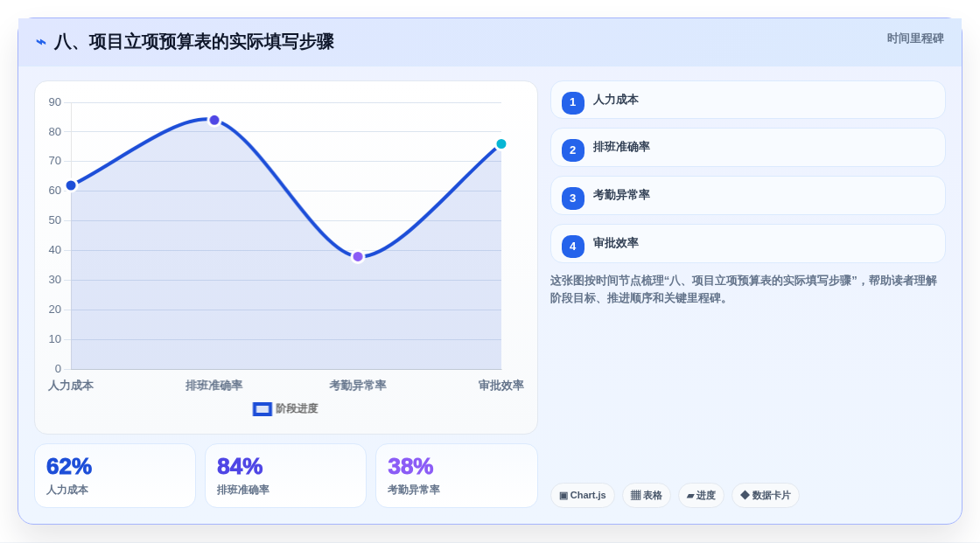The height and width of the screenshot is (543, 980).
Task: Click the 阶段进度 legend label
Action: pos(297,408)
